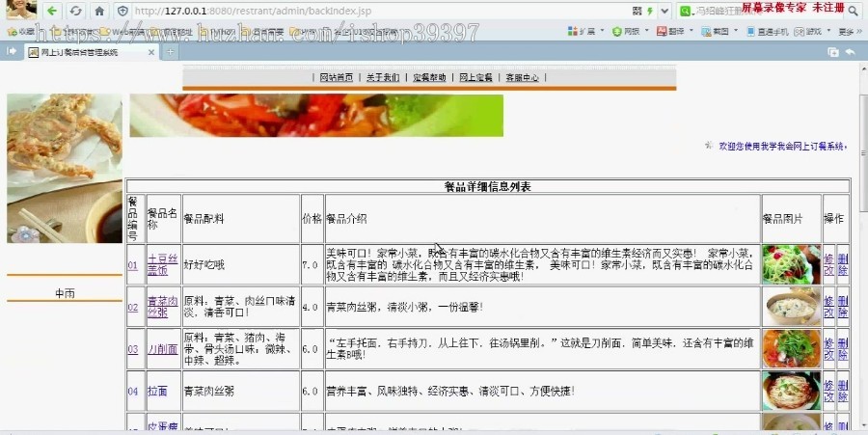Reload the page with the refresh icon

pos(76,11)
